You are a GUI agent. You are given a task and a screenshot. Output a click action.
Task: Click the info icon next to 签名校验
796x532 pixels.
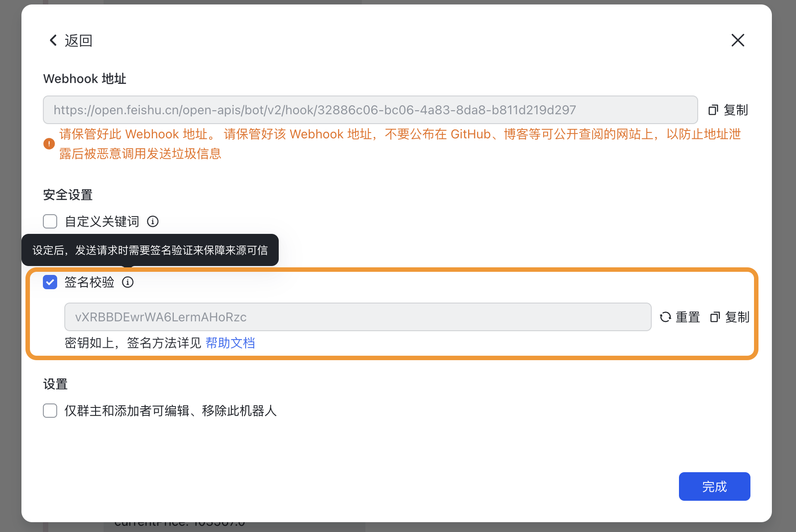point(128,282)
